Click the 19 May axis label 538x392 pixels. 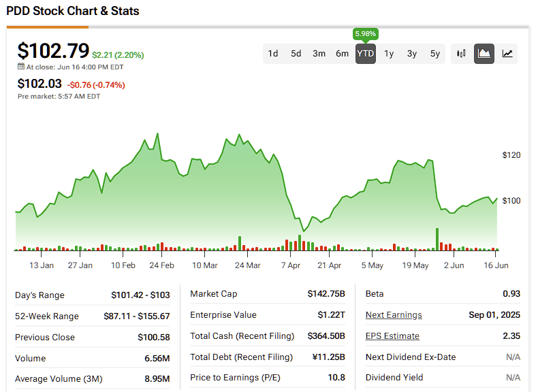[x=415, y=265]
